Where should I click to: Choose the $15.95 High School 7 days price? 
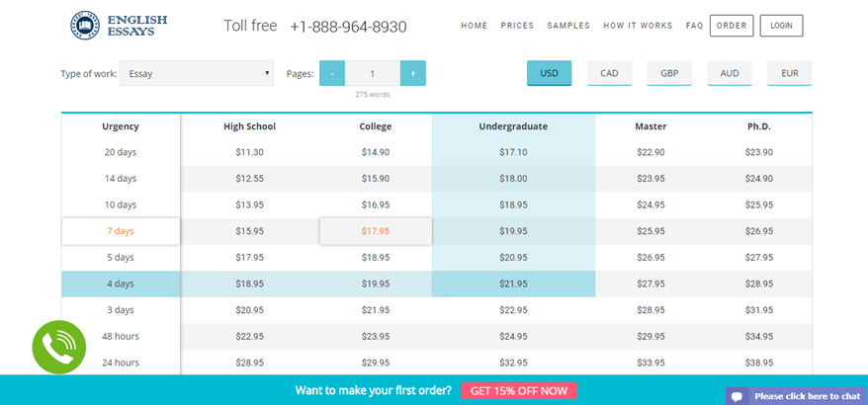(250, 231)
